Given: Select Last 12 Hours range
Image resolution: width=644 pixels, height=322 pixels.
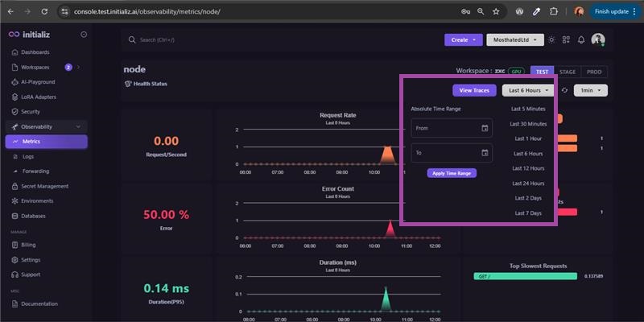Looking at the screenshot, I should 528,168.
